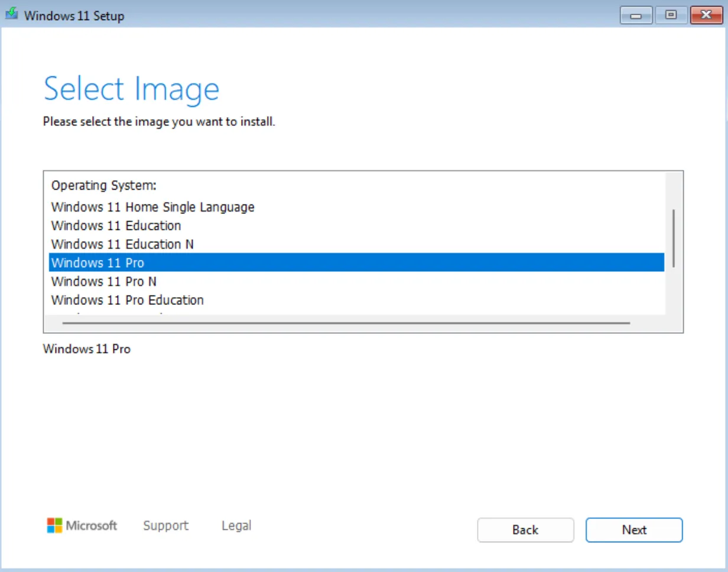Click the vertical scrollbar thumb in image list
This screenshot has height=572, width=728.
tap(674, 238)
